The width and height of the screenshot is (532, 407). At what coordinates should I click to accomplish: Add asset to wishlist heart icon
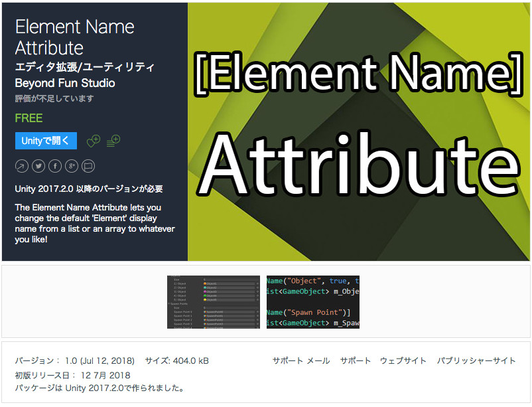pyautogui.click(x=94, y=141)
